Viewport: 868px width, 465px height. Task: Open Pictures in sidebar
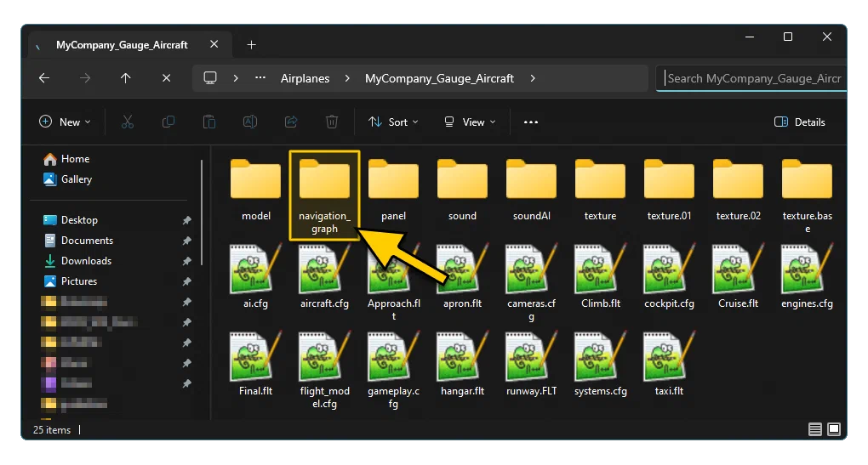[70, 281]
